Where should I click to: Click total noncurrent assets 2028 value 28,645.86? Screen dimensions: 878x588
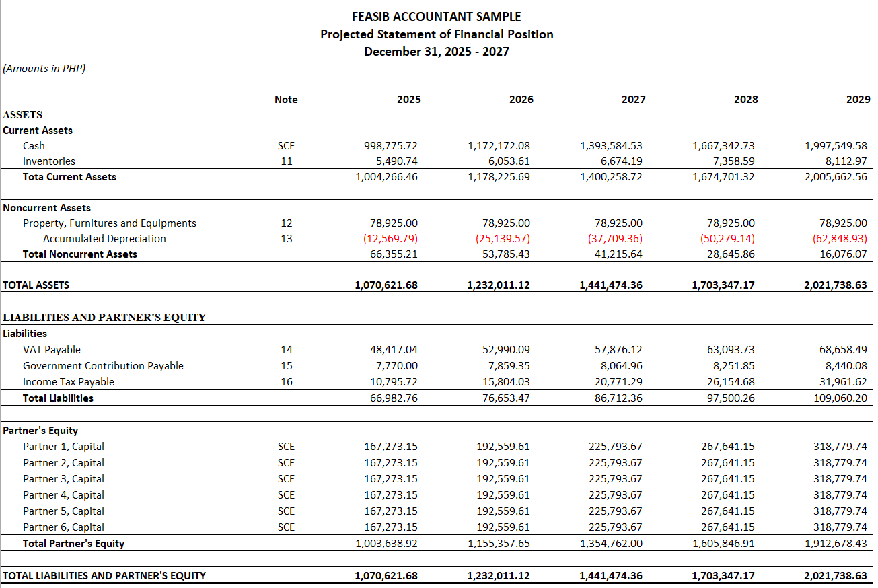pyautogui.click(x=729, y=254)
